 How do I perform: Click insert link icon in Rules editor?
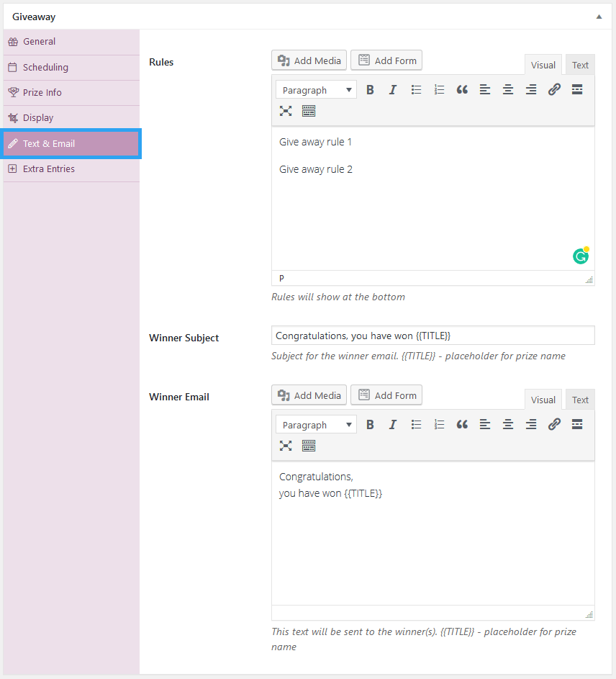[554, 90]
